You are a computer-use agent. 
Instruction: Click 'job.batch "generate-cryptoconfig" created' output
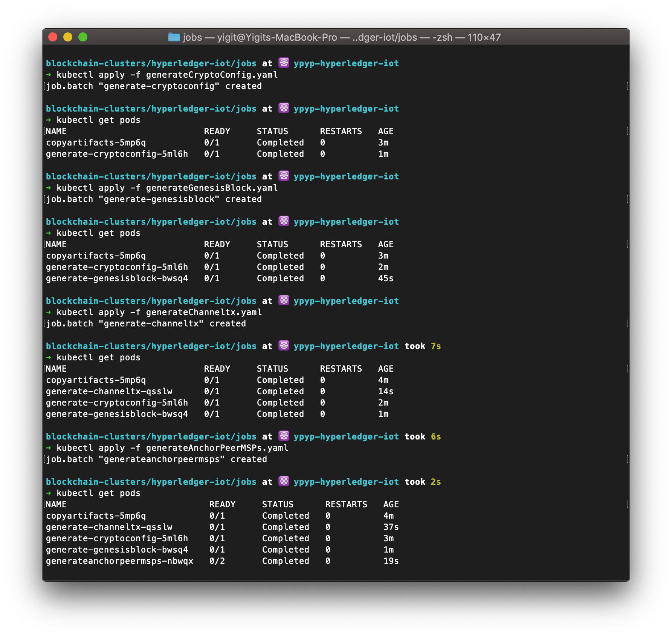pyautogui.click(x=154, y=86)
